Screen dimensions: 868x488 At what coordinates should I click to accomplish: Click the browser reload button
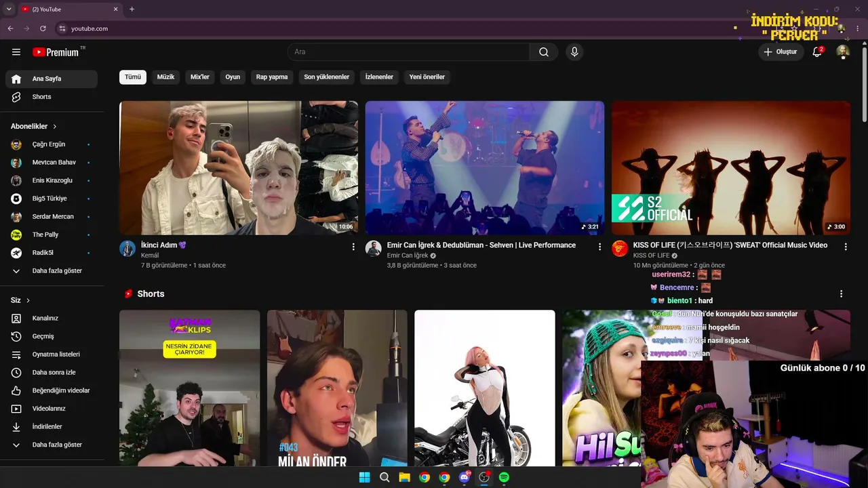43,28
